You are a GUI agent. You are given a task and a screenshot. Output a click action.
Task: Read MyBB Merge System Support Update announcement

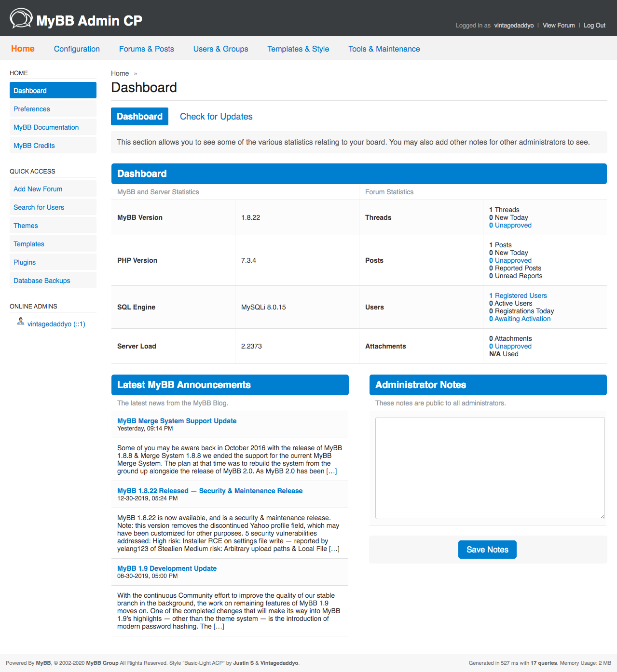coord(177,421)
